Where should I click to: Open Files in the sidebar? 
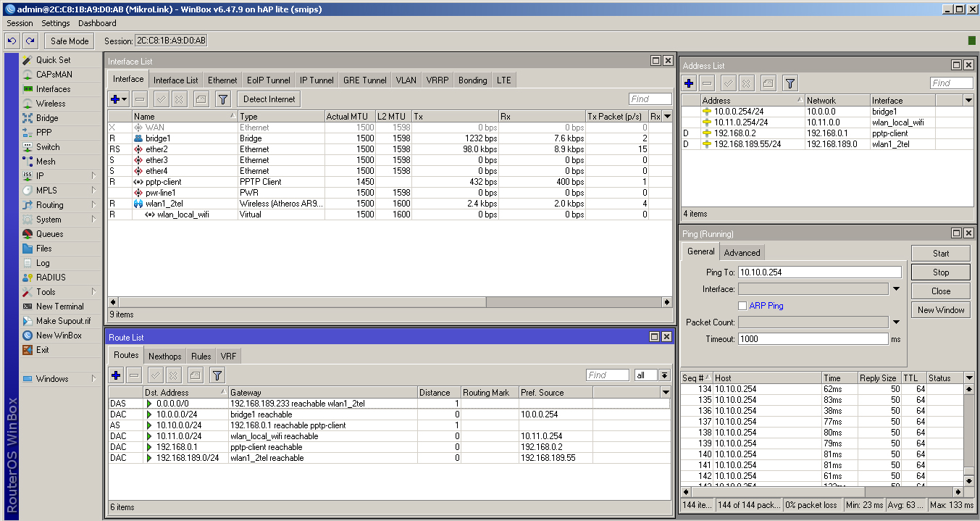click(44, 249)
